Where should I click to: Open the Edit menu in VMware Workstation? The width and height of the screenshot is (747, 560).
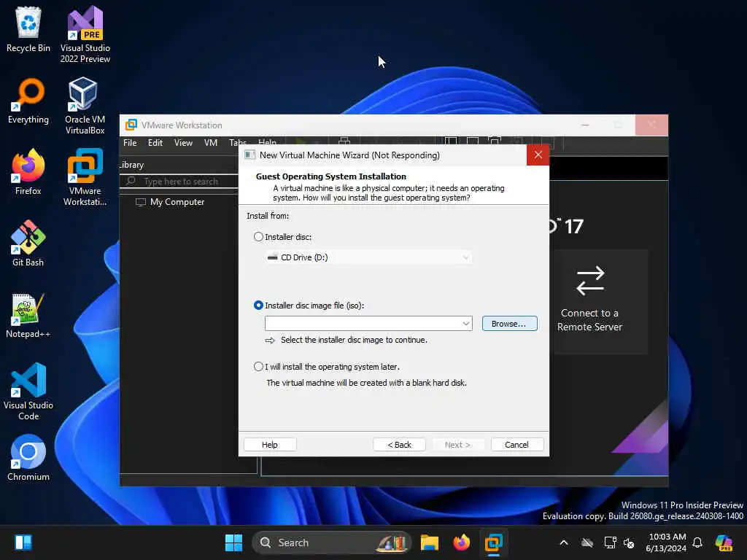coord(155,143)
